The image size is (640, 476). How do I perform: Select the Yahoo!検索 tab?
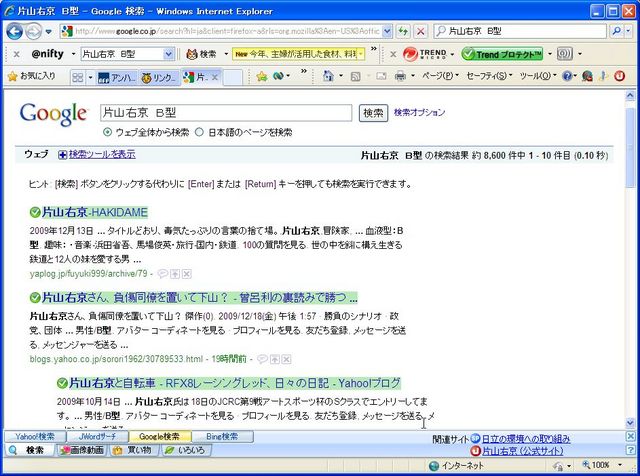35,436
